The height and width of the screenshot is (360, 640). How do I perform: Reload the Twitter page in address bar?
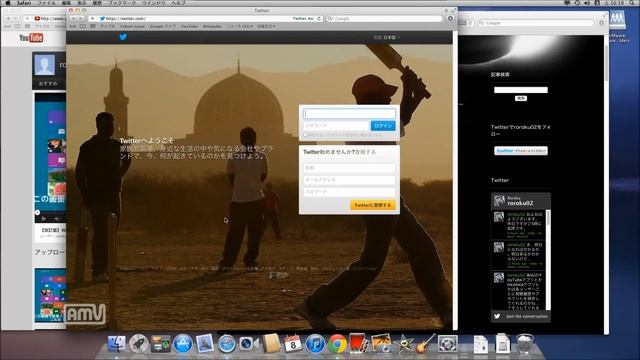(x=319, y=18)
